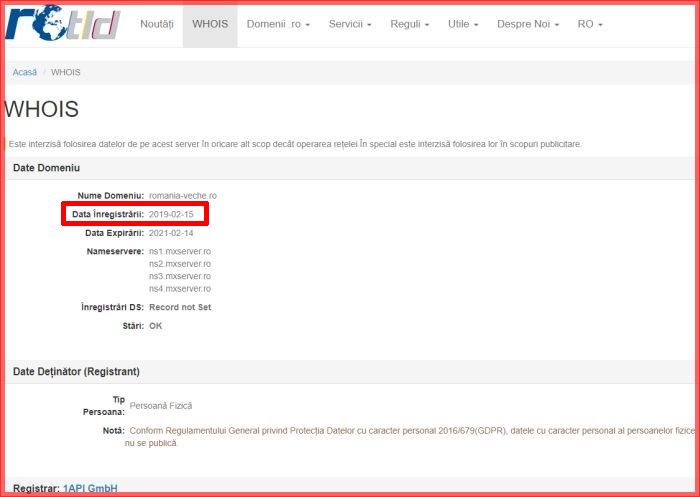This screenshot has width=700, height=497.
Task: Click the Persoană Fizică value
Action: (161, 406)
